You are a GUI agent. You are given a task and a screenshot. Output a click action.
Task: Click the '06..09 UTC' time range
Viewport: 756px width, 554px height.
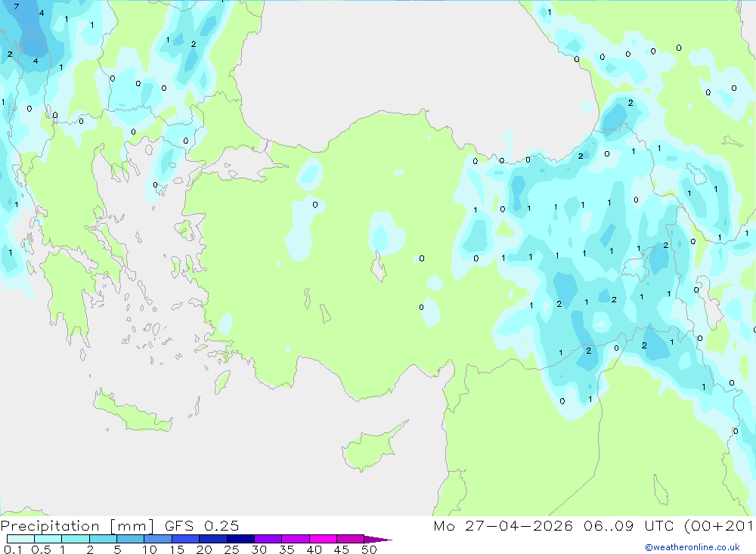coord(630,525)
